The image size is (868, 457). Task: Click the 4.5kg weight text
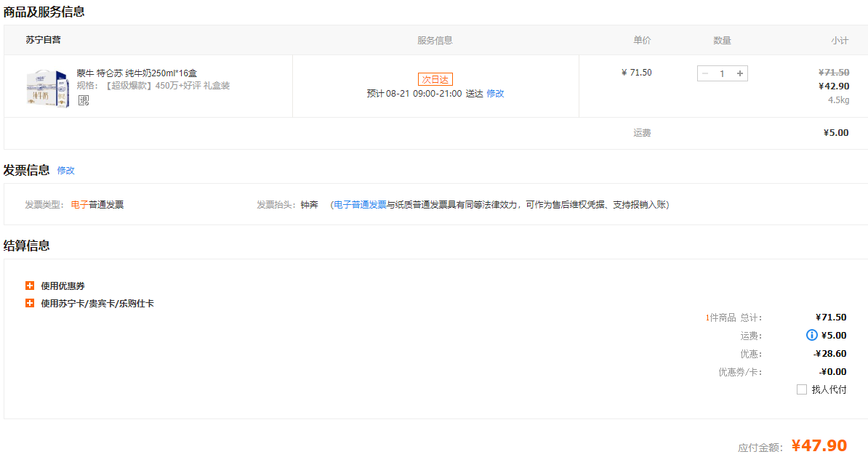click(839, 100)
